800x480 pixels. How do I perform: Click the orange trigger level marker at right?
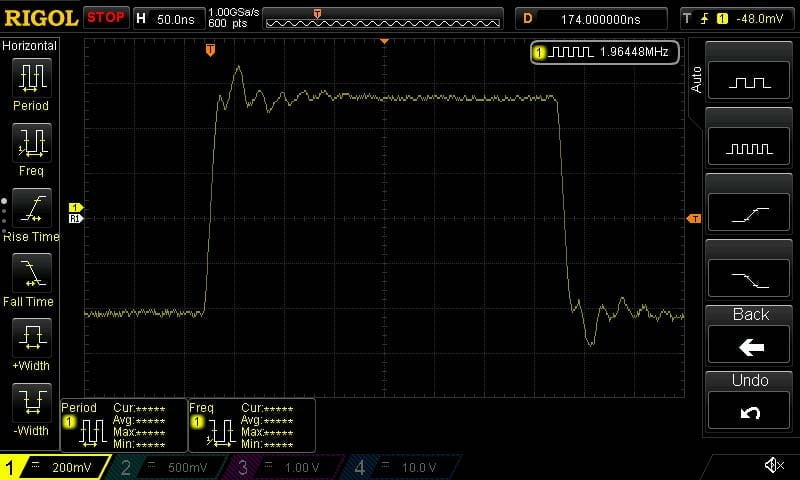(x=694, y=219)
